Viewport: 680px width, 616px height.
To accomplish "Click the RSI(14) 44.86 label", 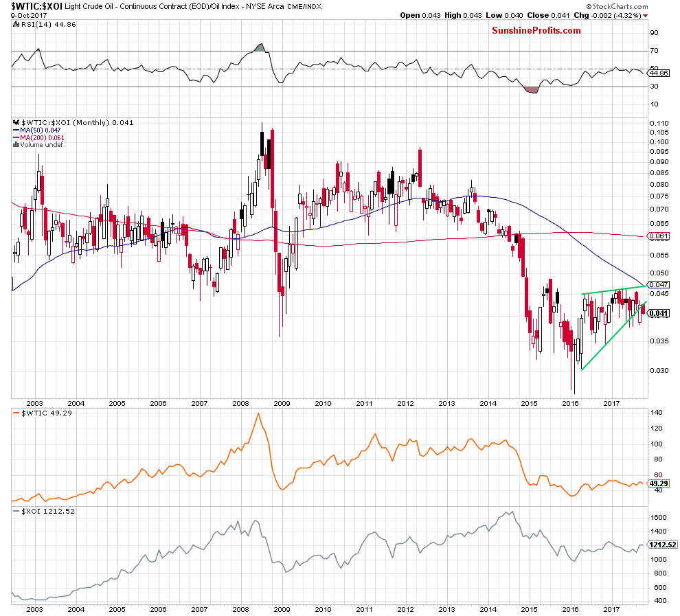I will [47, 24].
